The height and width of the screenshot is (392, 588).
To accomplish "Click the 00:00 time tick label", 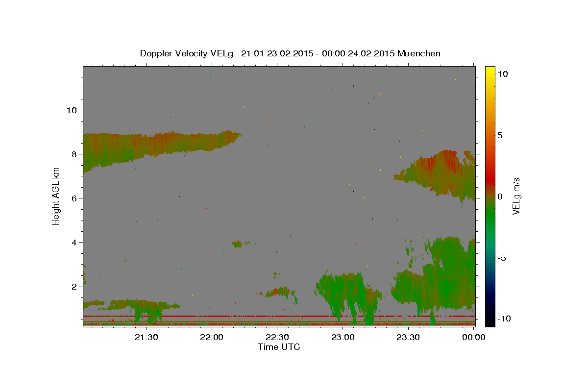I will click(x=473, y=337).
